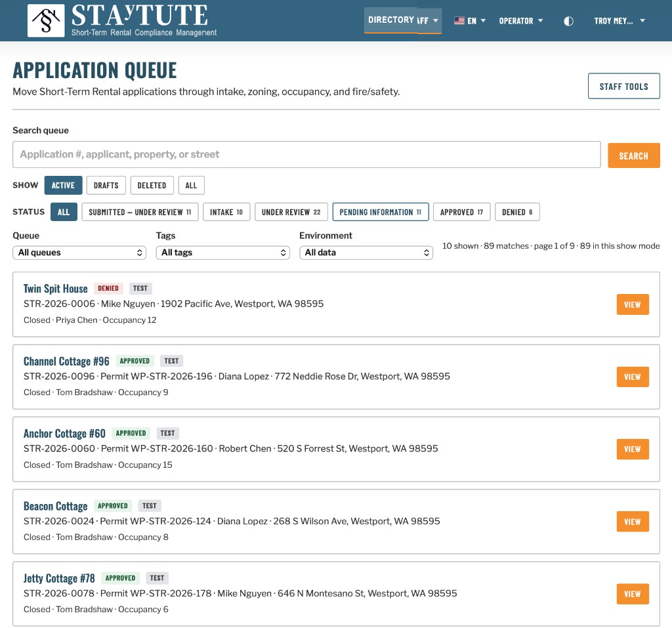The width and height of the screenshot is (672, 628).
Task: Open the Twin Spit House application link
Action: [55, 289]
